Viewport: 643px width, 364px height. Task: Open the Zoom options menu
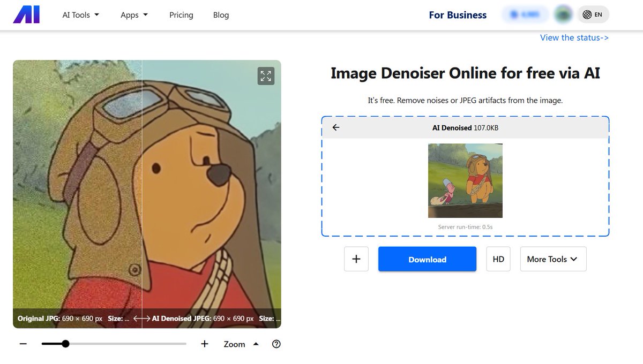pyautogui.click(x=241, y=344)
